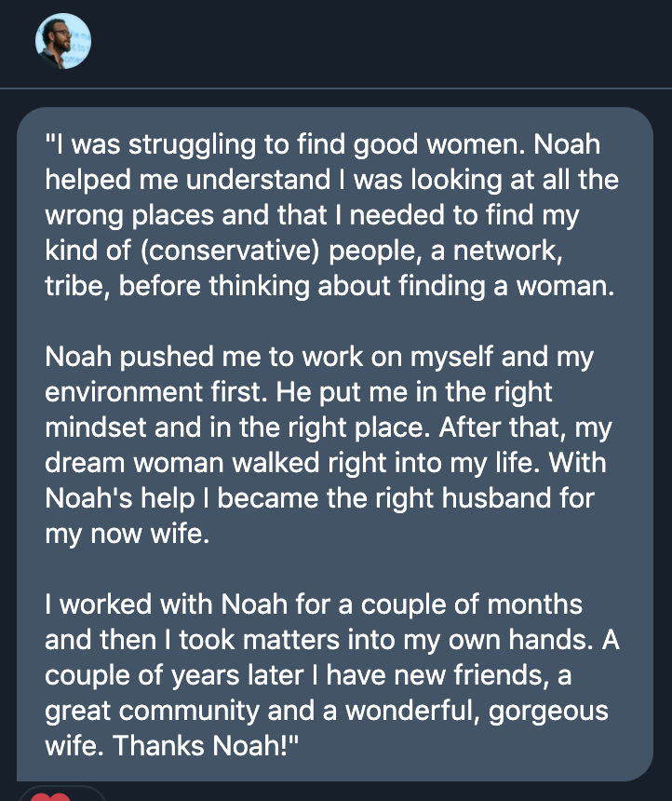
Task: Click the word "(conservative)" in the message
Action: tap(229, 251)
